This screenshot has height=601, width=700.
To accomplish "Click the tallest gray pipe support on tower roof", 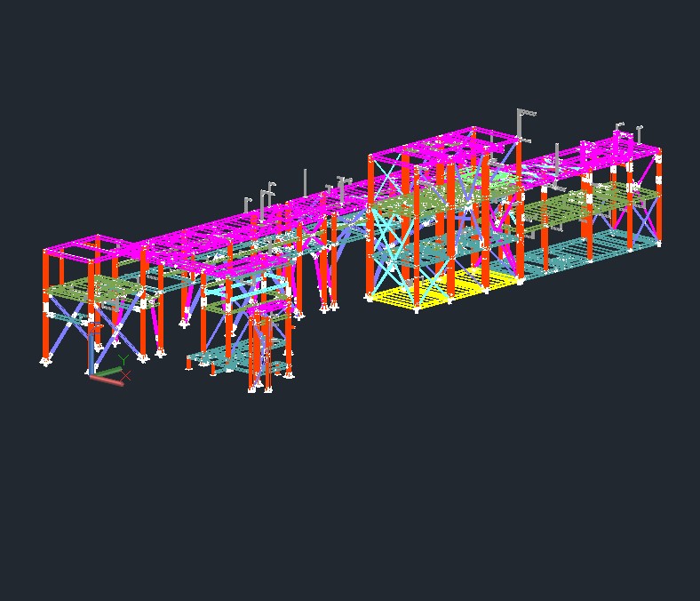I will [x=520, y=124].
